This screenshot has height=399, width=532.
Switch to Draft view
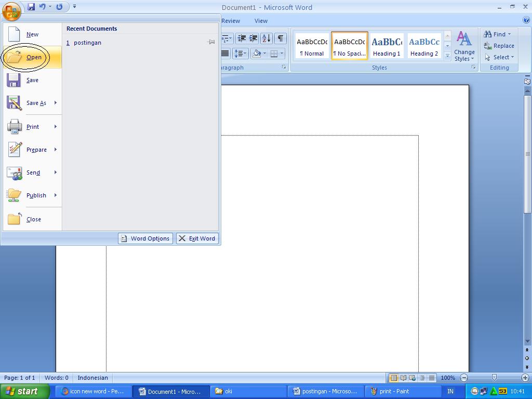(x=431, y=378)
